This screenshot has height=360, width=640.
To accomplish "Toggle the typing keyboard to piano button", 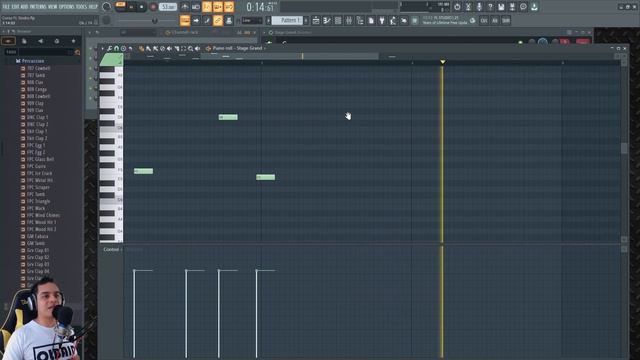I will coord(185,20).
